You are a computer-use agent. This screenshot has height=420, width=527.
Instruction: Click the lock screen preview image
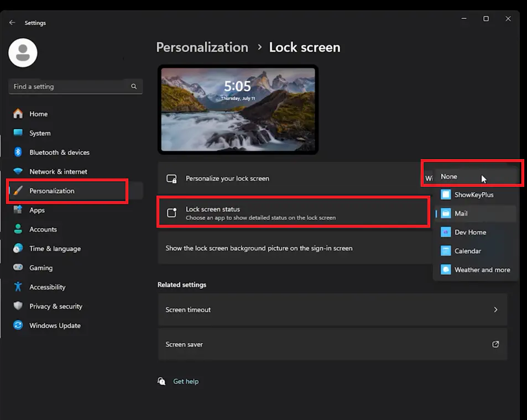tap(238, 109)
